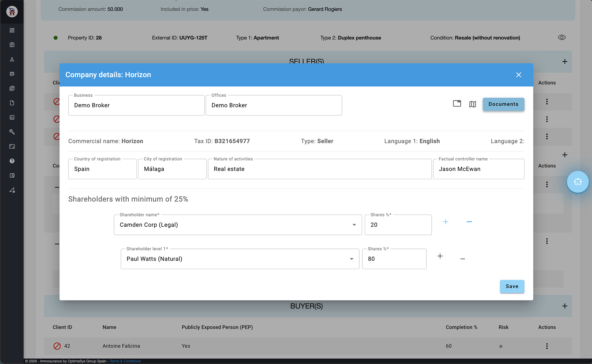Open the Terms & Conditions link
Image resolution: width=592 pixels, height=364 pixels.
click(125, 361)
